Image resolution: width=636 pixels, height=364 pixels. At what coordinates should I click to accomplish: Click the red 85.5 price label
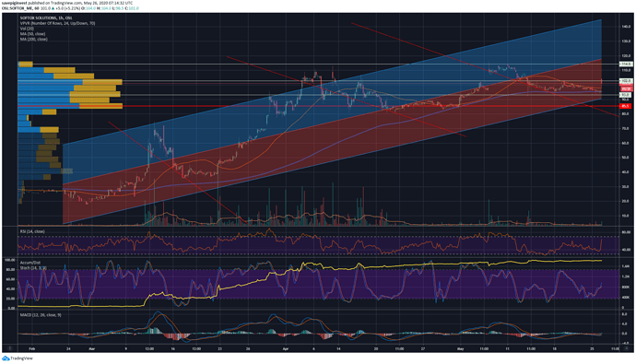tap(626, 106)
